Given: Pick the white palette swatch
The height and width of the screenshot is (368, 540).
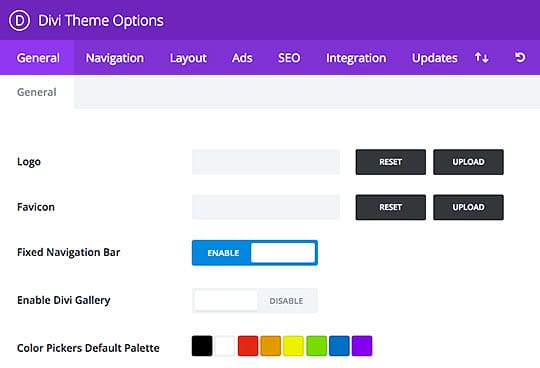Looking at the screenshot, I should coord(225,346).
